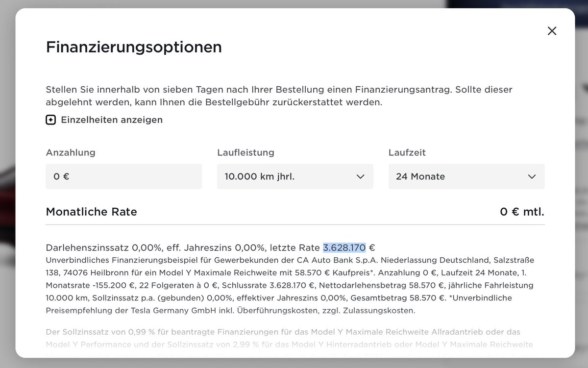Click the 0 € mtl. value
This screenshot has height=368, width=588.
[522, 212]
